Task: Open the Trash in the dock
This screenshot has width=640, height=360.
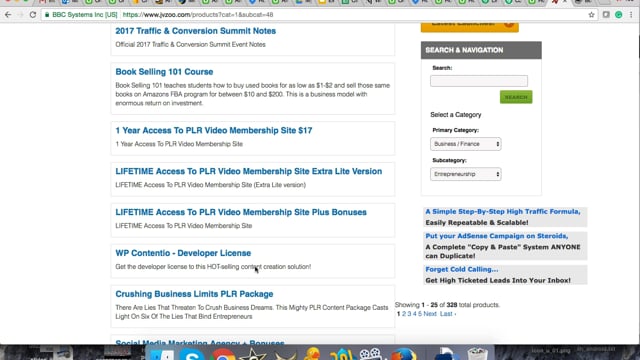Action: 477,354
